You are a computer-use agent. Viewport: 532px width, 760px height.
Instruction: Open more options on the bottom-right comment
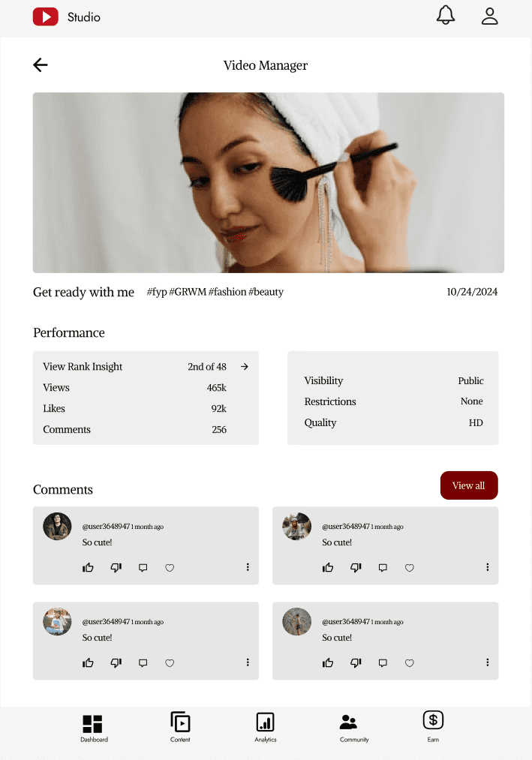click(488, 662)
